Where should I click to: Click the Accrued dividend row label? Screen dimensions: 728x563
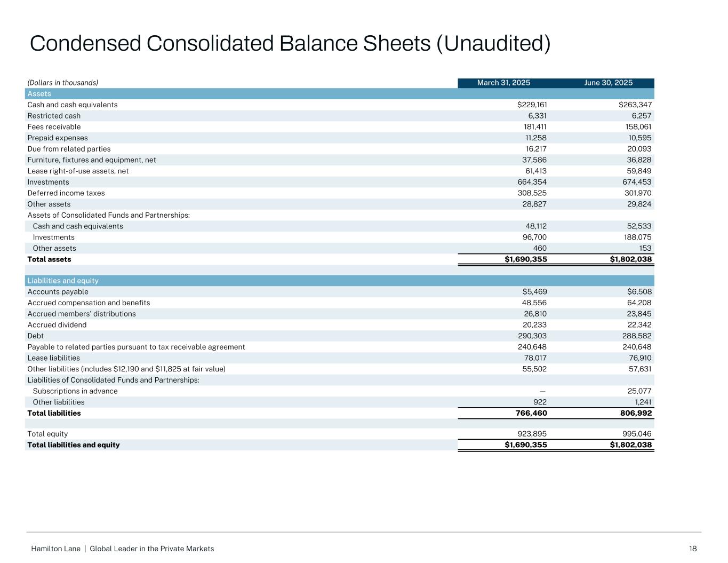click(57, 325)
